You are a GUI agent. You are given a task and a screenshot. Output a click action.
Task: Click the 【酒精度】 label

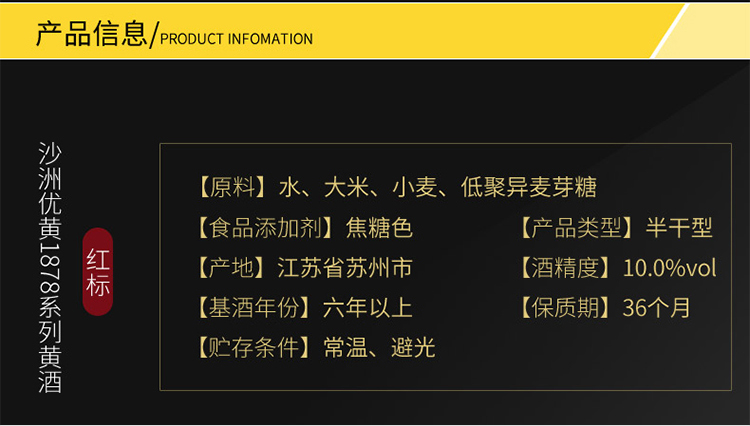coord(565,267)
